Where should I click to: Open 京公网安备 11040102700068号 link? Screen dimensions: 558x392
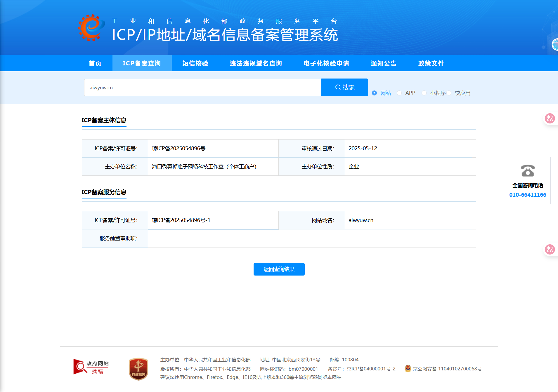447,369
